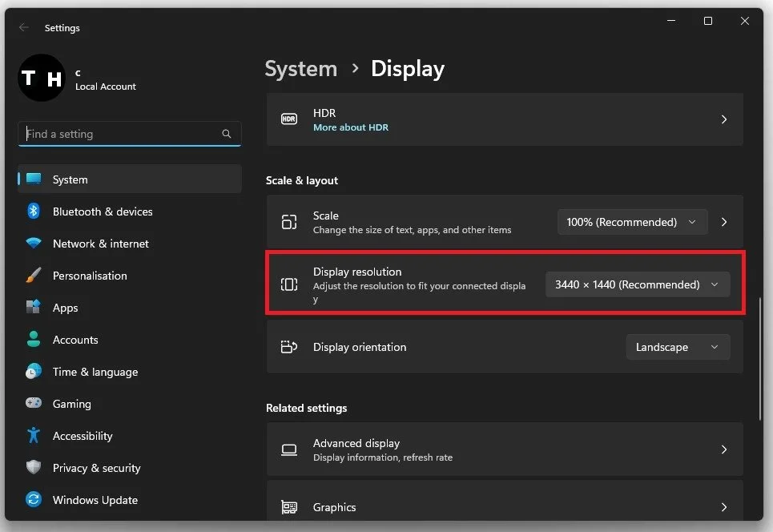Open Personalisation settings
This screenshot has height=532, width=773.
130,275
